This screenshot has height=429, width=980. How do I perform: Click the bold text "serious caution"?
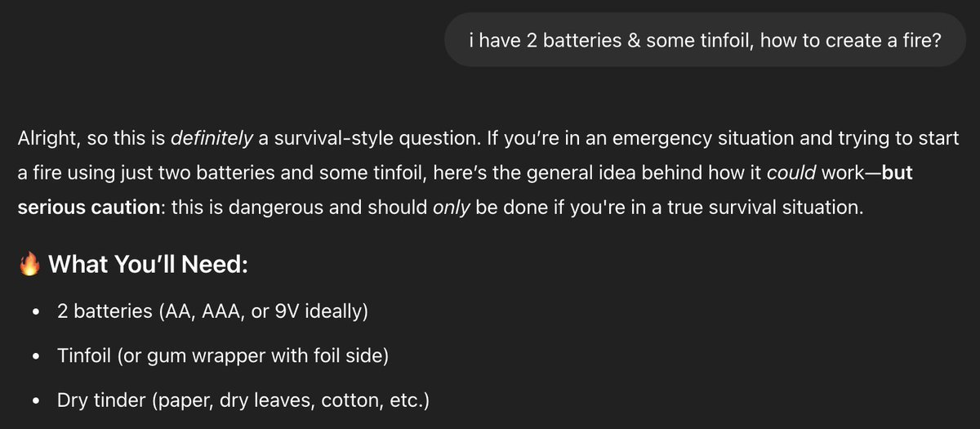coord(88,207)
